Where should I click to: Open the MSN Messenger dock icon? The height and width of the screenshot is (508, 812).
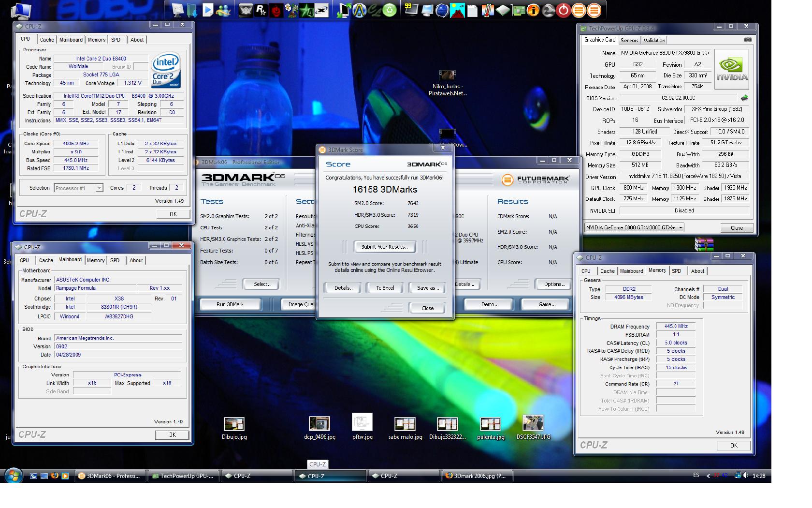click(223, 10)
